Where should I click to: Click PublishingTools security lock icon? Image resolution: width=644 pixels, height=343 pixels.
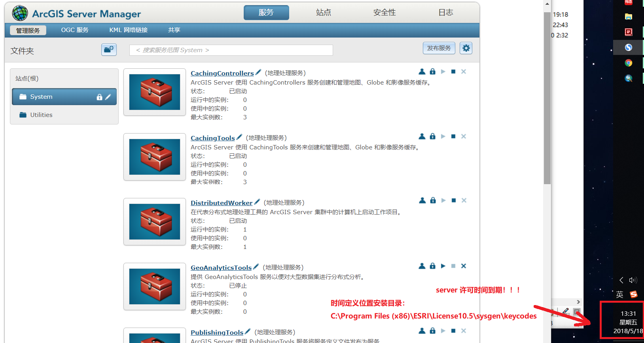click(x=433, y=331)
